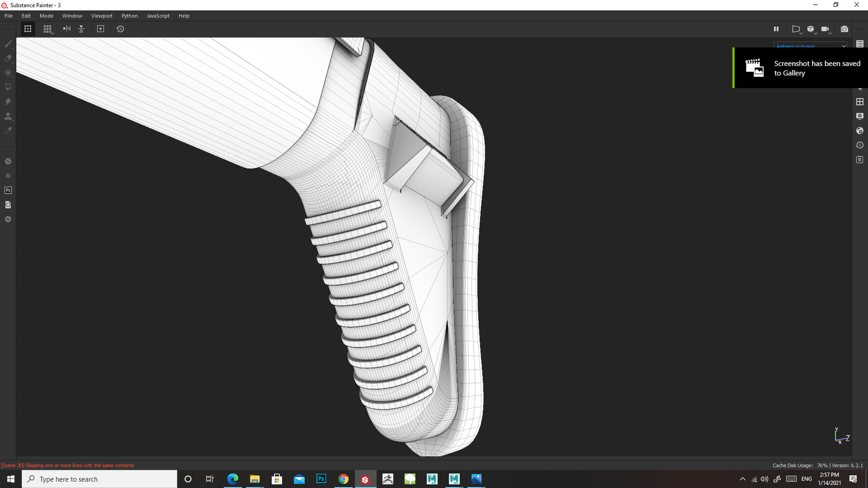Click the Cache Disk Usage 76% status text
Image resolution: width=868 pixels, height=488 pixels.
click(x=800, y=465)
